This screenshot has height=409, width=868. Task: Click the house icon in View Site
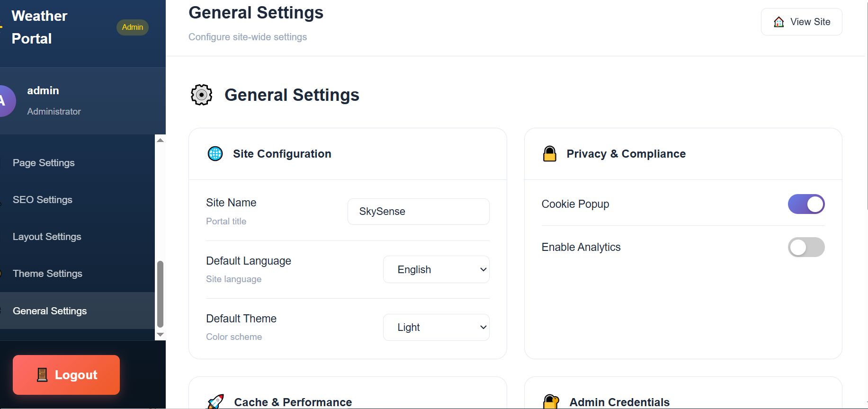tap(779, 22)
